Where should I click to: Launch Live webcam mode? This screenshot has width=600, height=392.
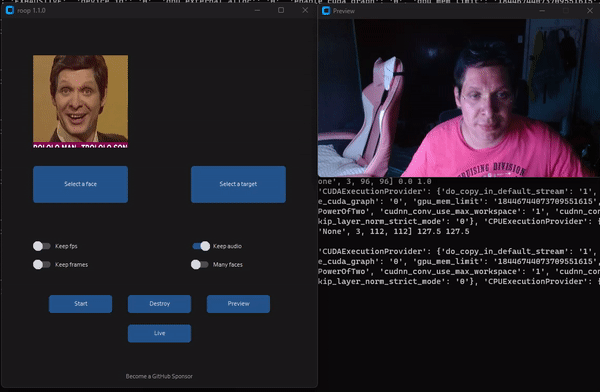(x=159, y=333)
